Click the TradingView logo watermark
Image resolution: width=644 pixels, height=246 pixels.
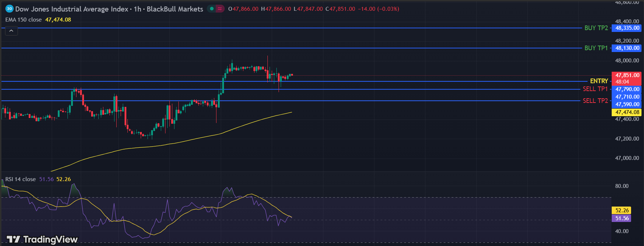42,239
